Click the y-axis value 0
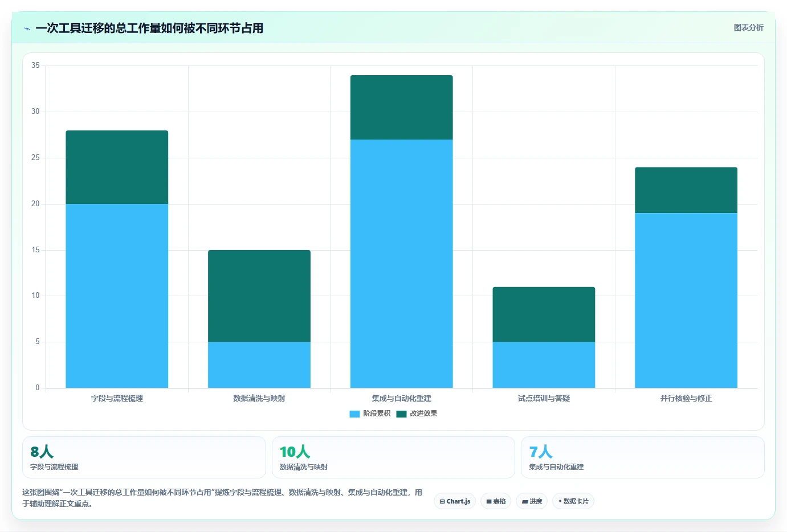The height and width of the screenshot is (532, 787). coord(38,388)
